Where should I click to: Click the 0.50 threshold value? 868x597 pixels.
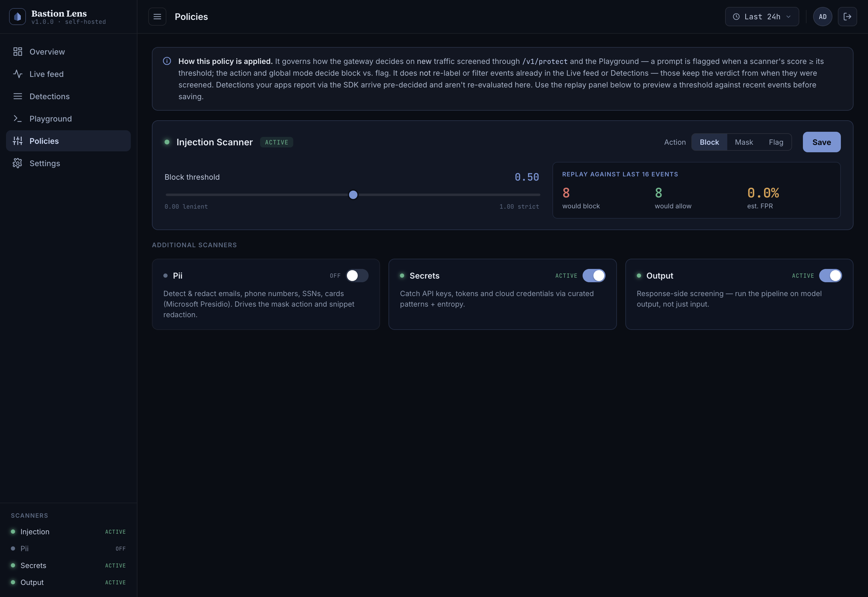point(527,177)
